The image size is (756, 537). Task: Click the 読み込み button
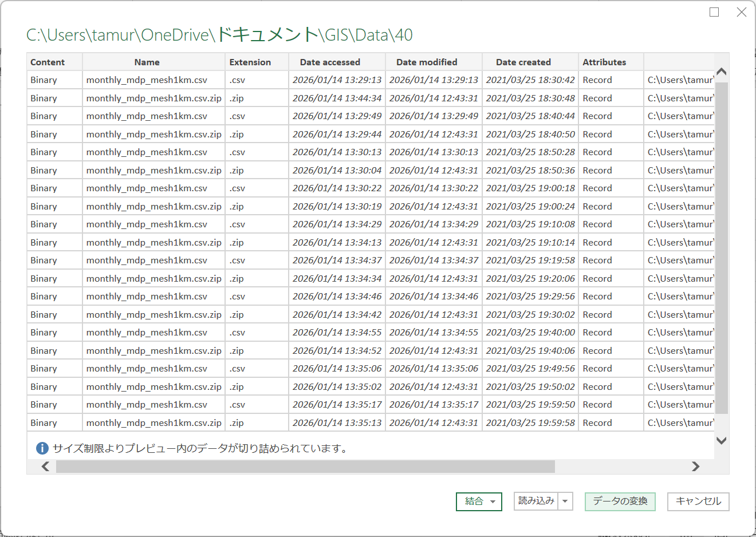pyautogui.click(x=536, y=502)
